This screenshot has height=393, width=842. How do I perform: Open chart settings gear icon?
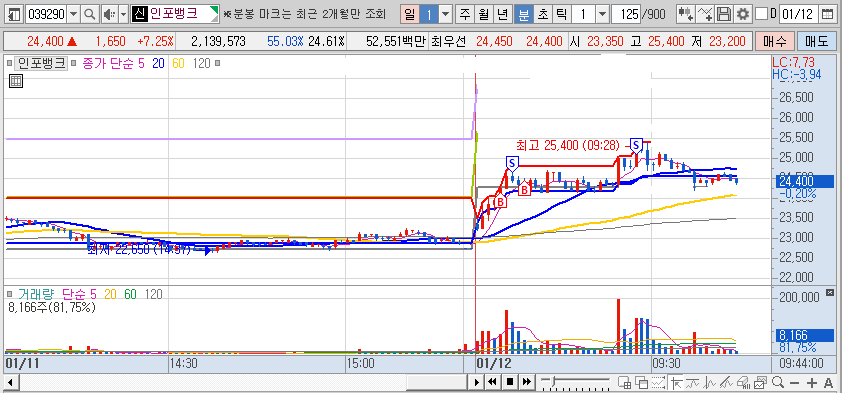[743, 13]
